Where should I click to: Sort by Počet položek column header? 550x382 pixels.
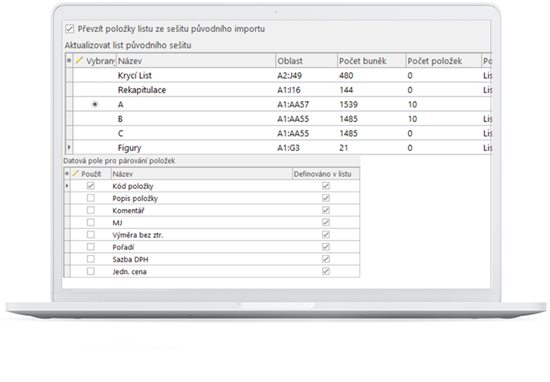[444, 61]
